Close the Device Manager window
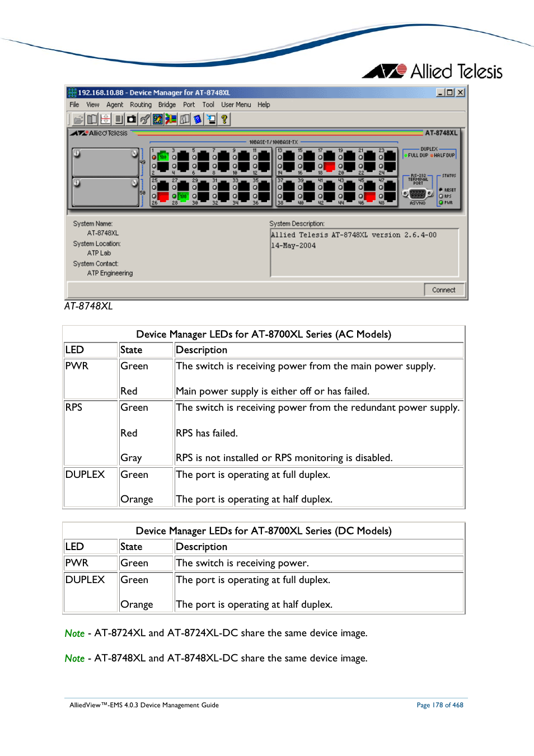This screenshot has height=756, width=534. point(460,92)
